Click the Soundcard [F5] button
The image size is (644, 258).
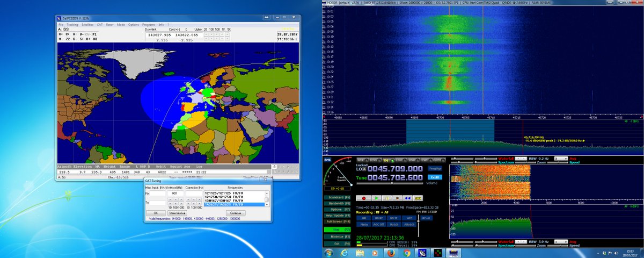337,197
